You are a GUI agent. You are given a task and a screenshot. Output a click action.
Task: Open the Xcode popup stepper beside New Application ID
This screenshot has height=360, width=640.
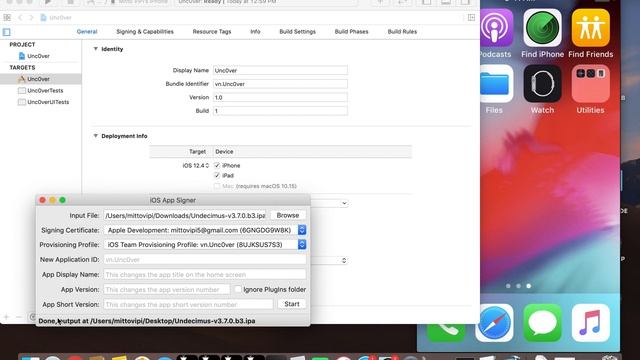point(344,260)
